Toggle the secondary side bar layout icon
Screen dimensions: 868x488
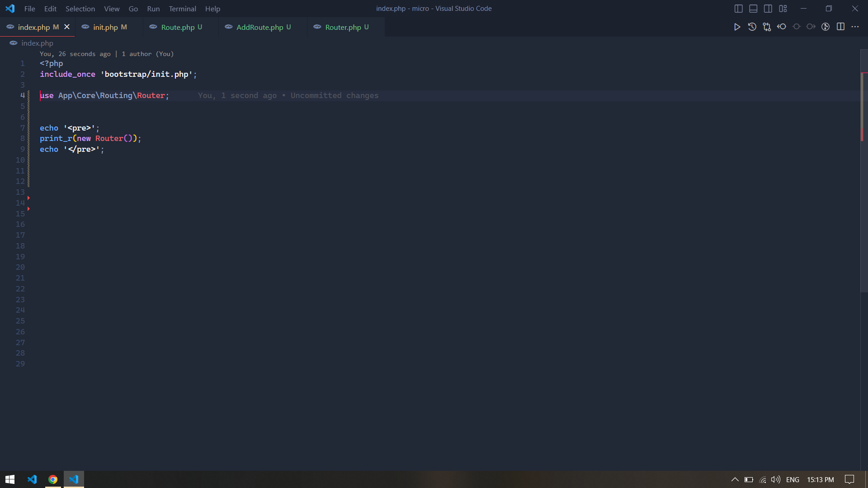(768, 9)
